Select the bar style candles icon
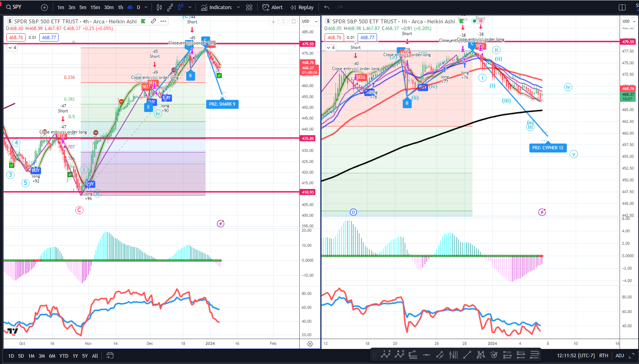This screenshot has width=639, height=364. tap(159, 7)
